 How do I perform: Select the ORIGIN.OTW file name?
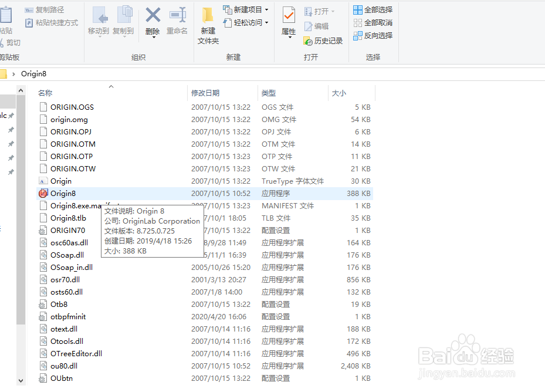(x=73, y=168)
